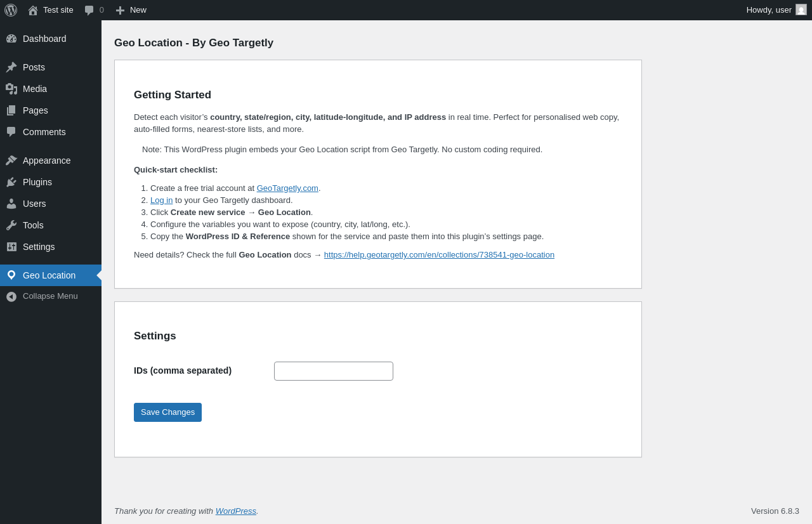Click the Quick-start checklist: label

176,170
